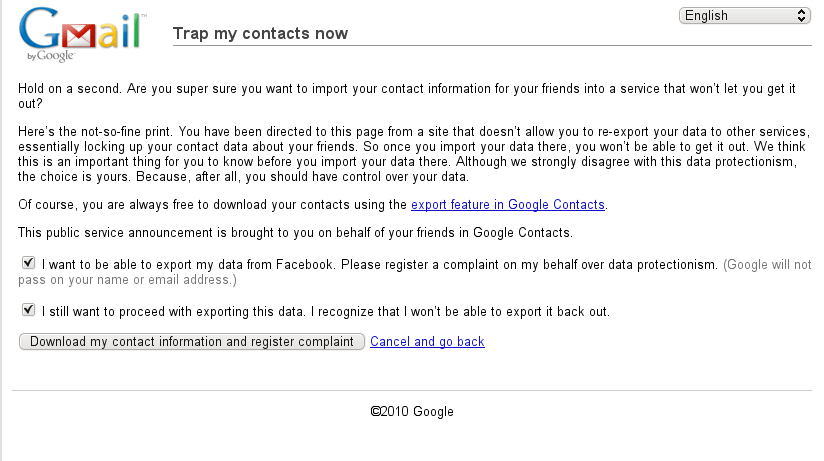Click the "I still want to proceed with exporting" label text
The image size is (824, 461).
coord(326,312)
